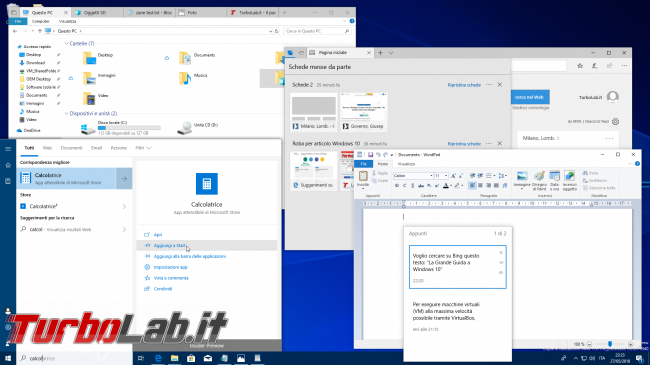
Task: Expand the Store Calcolatrice² result arrow
Action: [x=124, y=206]
